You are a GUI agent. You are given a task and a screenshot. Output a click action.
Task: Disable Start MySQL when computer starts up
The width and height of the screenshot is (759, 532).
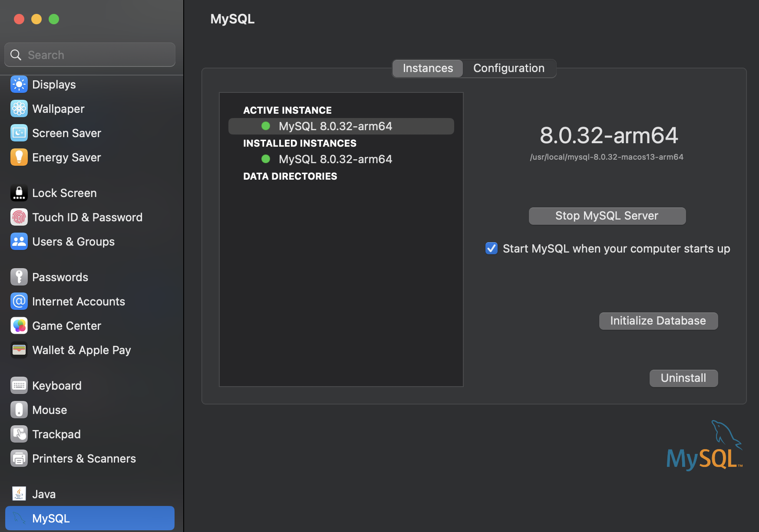pyautogui.click(x=491, y=248)
